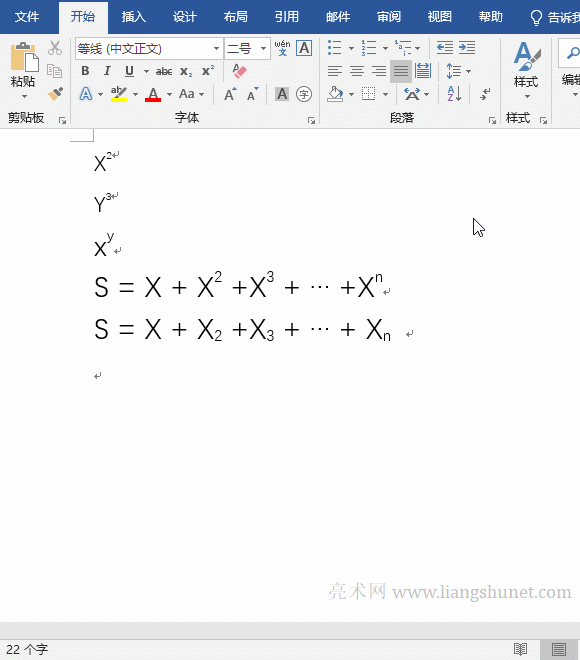Show or hide paragraph marks icon

485,94
